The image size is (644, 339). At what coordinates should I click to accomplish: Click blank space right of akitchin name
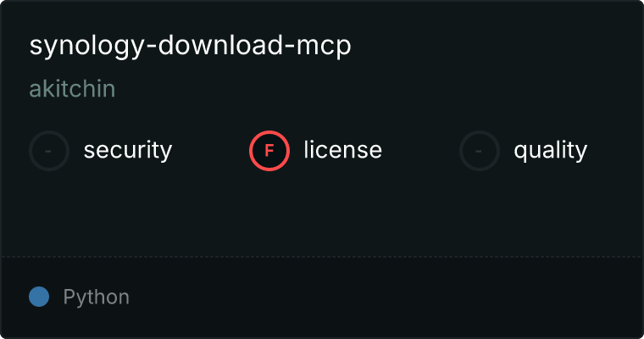pyautogui.click(x=369, y=89)
